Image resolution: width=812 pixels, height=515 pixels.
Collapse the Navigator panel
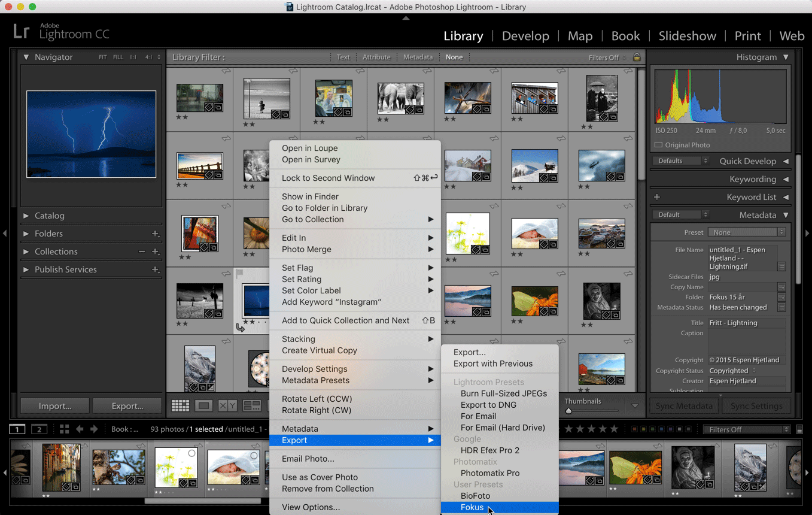pyautogui.click(x=26, y=57)
